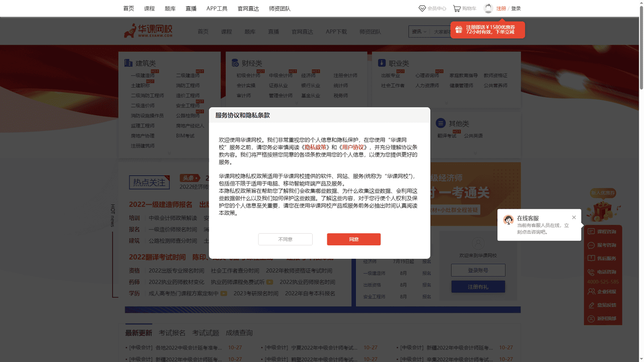644x362 pixels.
Task: Select 官网直达 in top menu bar
Action: 248,8
